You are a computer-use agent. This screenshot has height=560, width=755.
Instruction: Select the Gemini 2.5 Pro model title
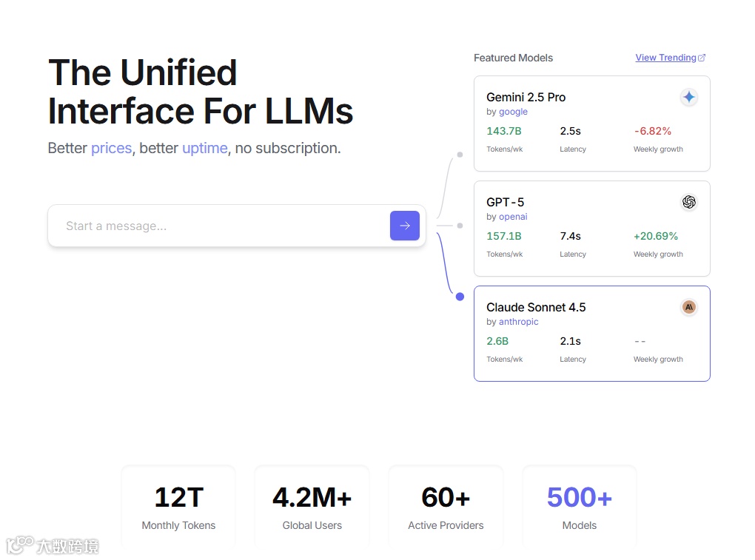(526, 97)
